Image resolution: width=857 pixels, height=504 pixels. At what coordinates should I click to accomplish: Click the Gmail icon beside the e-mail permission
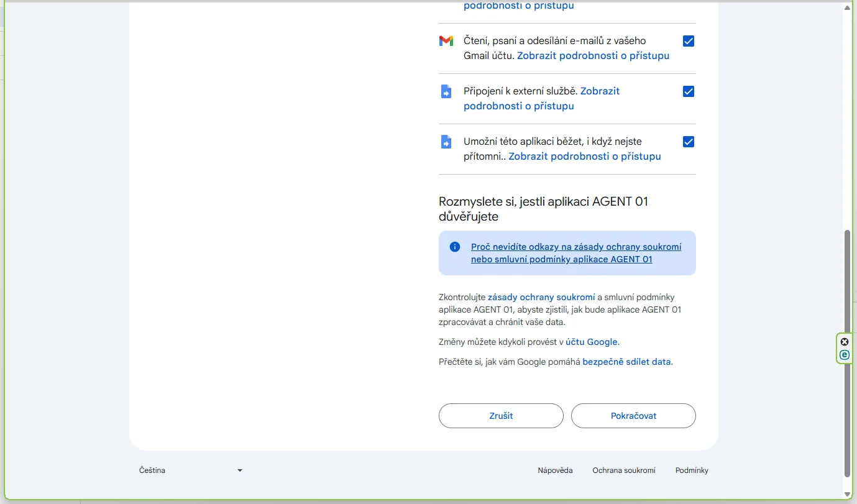pyautogui.click(x=446, y=41)
